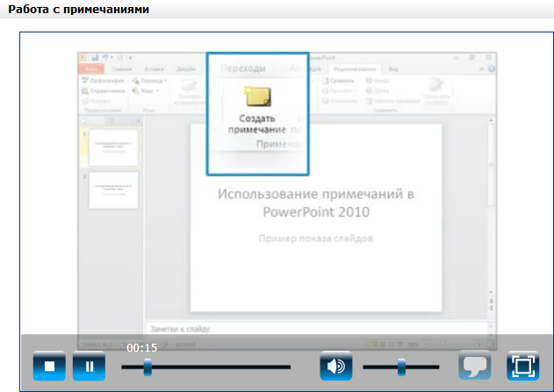
Task: Click the Область проверки button
Action: click(392, 101)
